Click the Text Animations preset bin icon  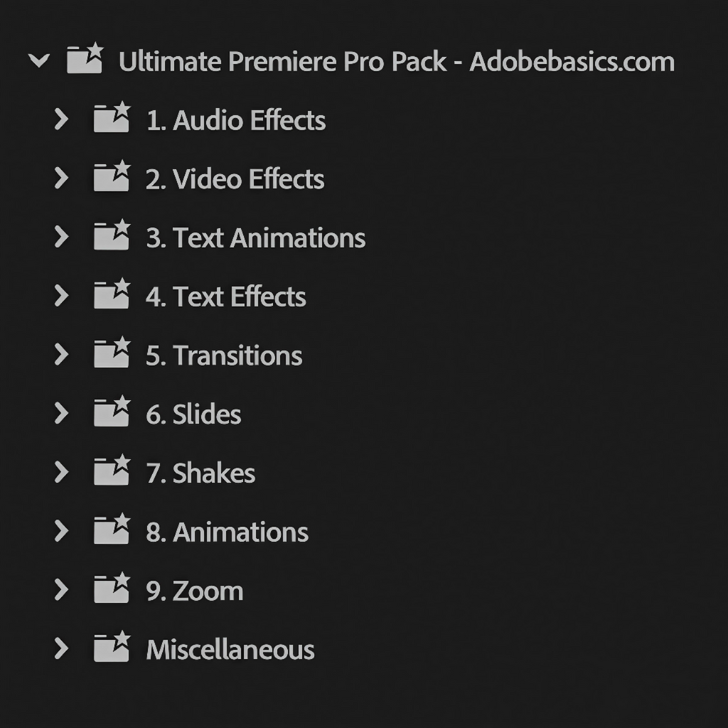click(x=111, y=237)
